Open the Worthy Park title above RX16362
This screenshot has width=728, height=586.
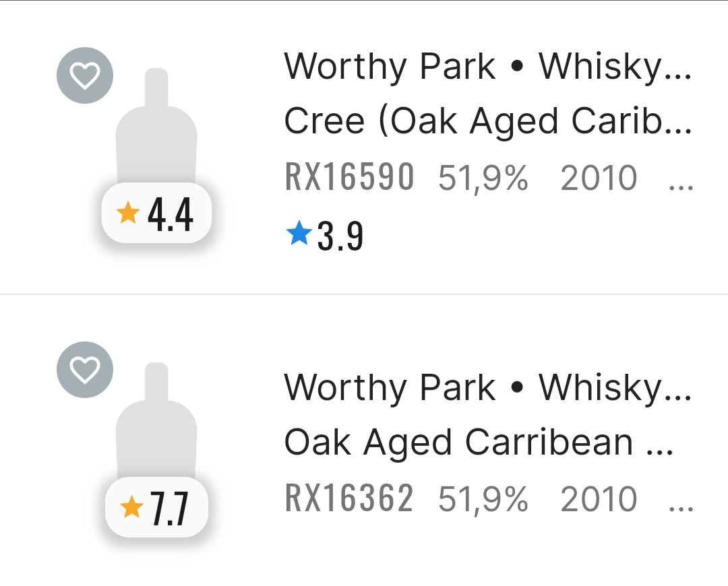[x=487, y=387]
